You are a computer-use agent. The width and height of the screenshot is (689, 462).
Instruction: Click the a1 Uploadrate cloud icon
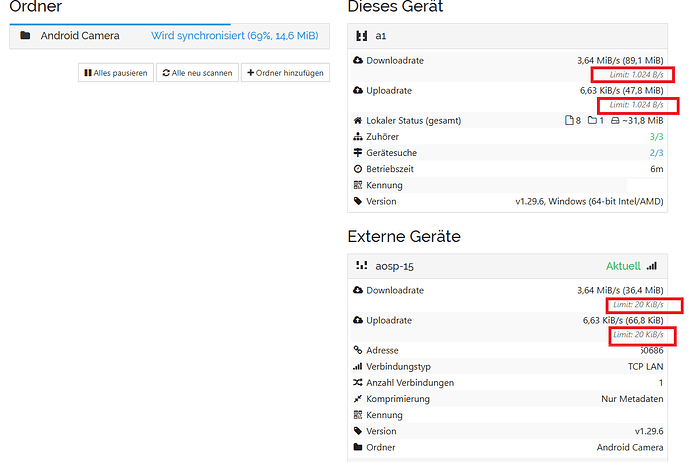point(358,90)
